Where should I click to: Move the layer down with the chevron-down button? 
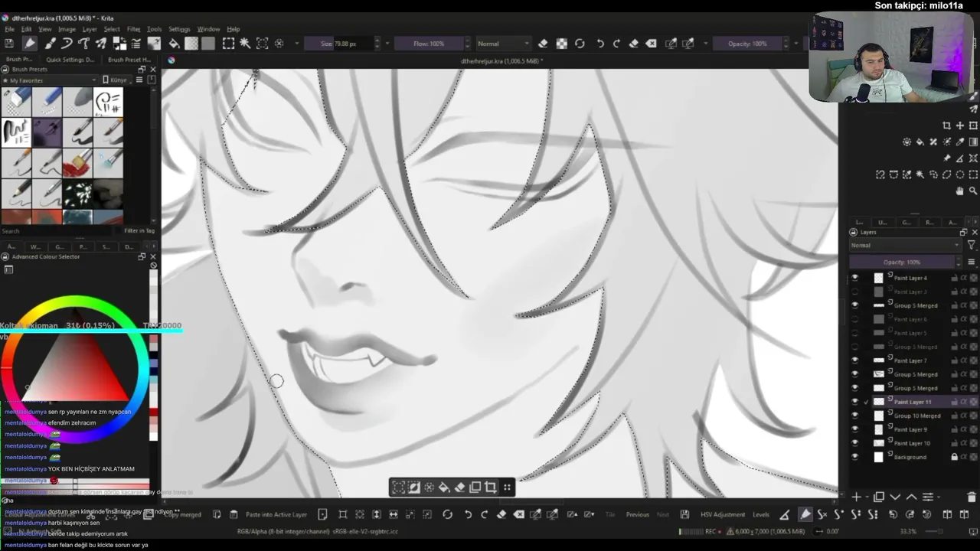click(895, 497)
